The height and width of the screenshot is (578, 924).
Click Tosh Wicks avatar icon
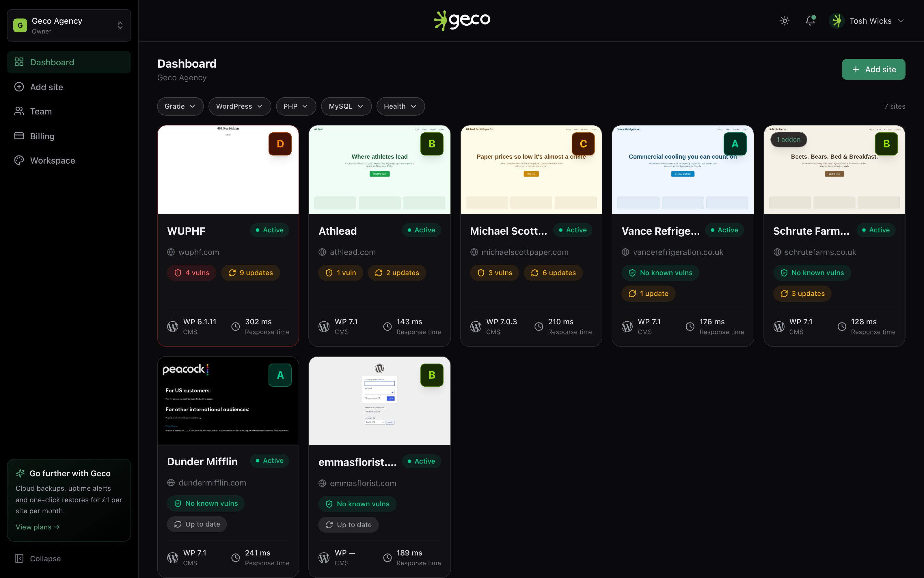[837, 21]
